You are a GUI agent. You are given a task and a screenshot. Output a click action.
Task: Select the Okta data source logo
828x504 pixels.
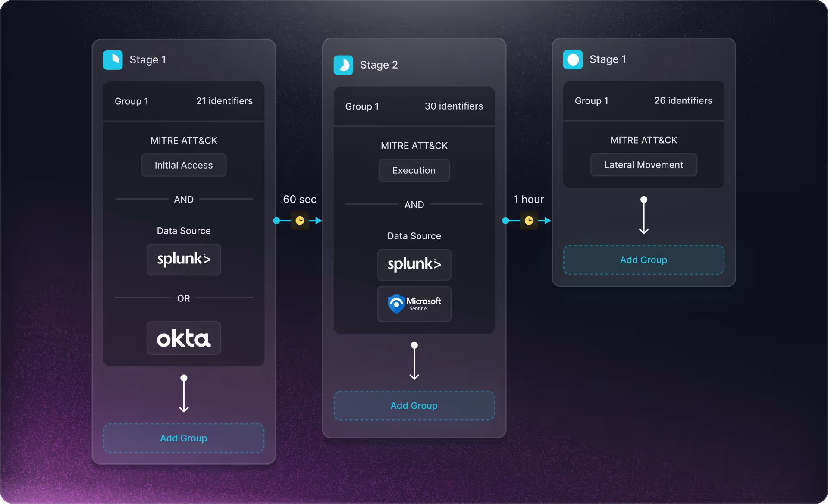pyautogui.click(x=184, y=338)
